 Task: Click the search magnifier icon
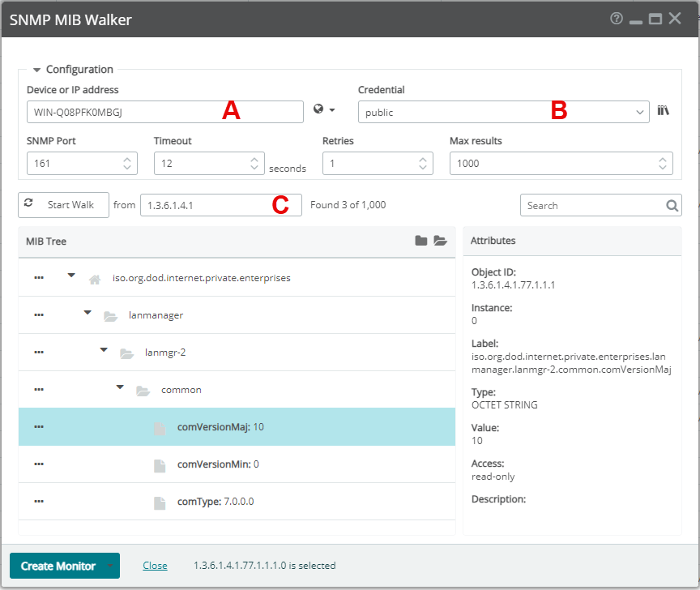[672, 205]
